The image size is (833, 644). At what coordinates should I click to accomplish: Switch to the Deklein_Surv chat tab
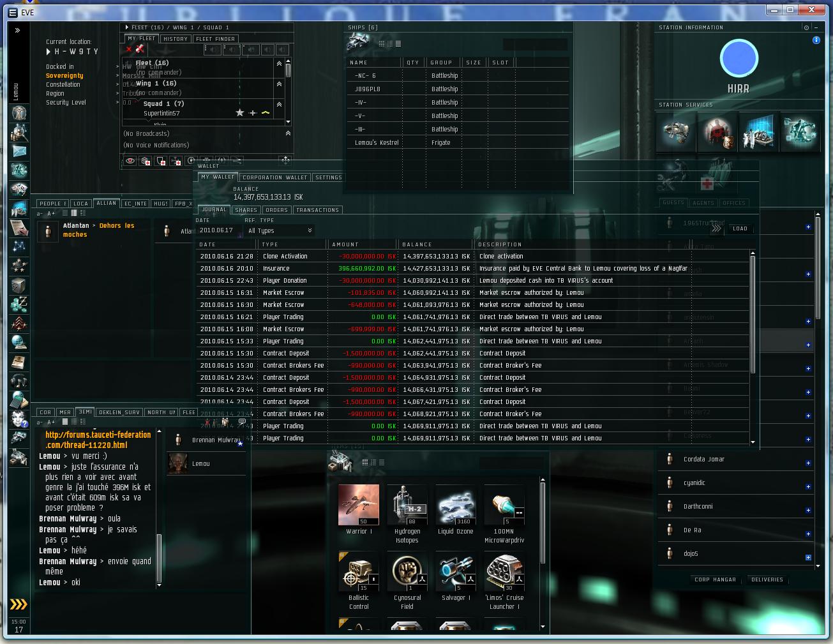[x=119, y=412]
